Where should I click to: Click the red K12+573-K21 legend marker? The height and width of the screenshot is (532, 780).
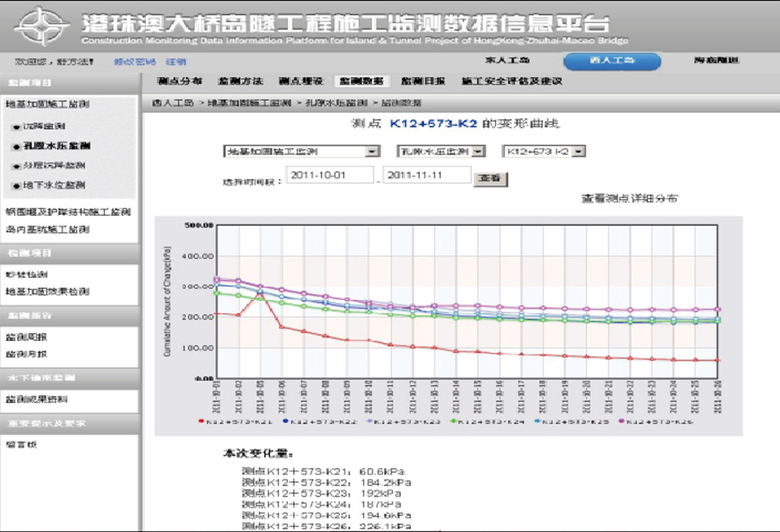(x=201, y=421)
